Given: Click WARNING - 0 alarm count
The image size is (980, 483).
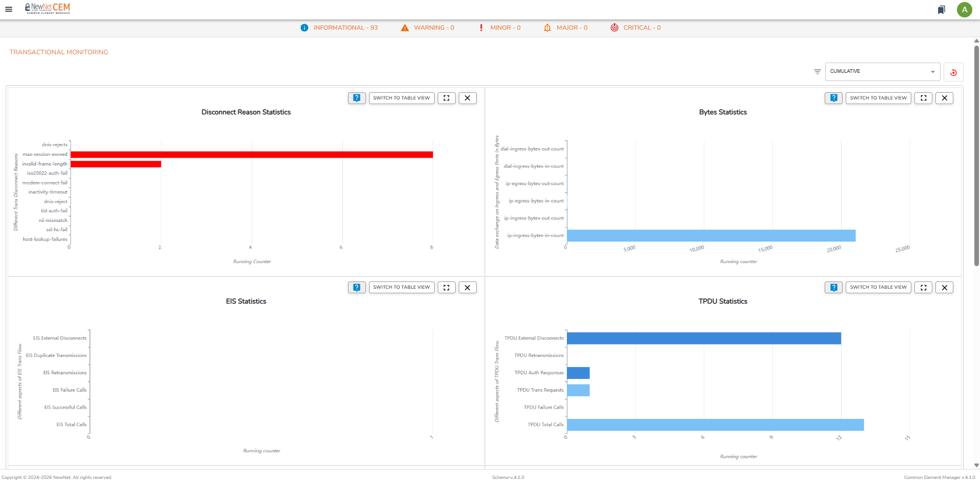Looking at the screenshot, I should pos(434,28).
